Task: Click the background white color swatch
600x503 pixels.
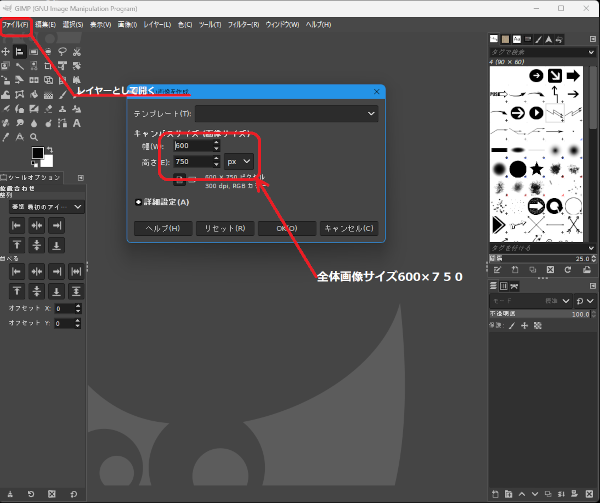Action: [49, 161]
